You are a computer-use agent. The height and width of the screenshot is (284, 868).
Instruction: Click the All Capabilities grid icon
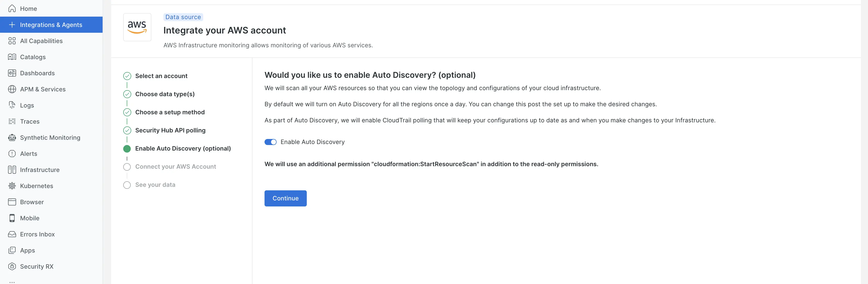12,41
